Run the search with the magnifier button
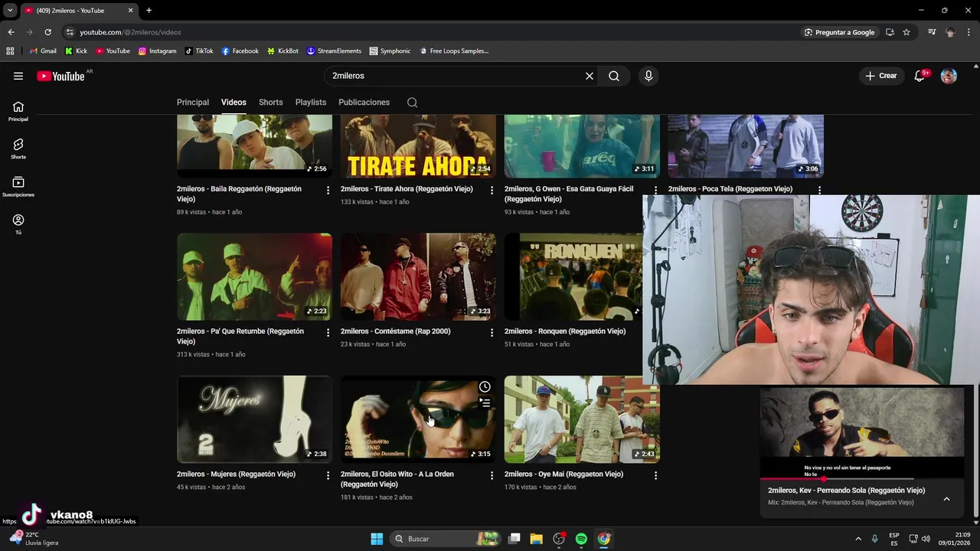 coord(614,76)
